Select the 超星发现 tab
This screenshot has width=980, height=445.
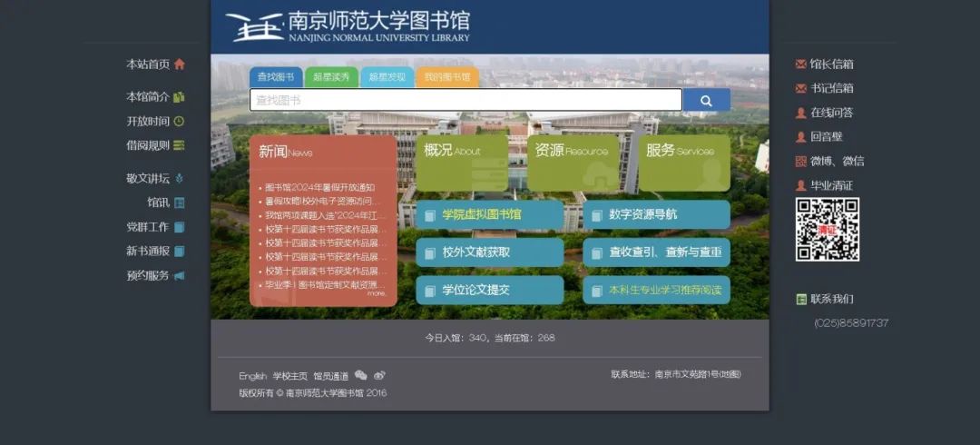point(387,77)
